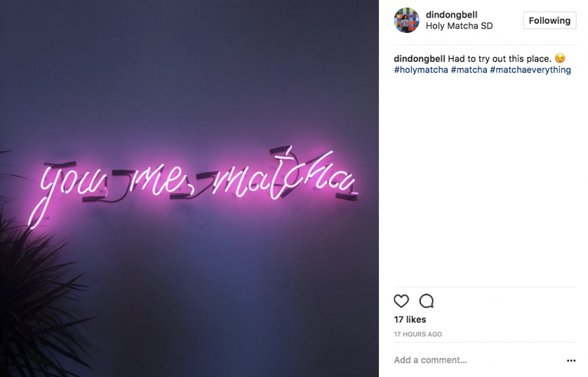Toggle the Following button
Viewport: 588px width, 377px height.
pyautogui.click(x=550, y=20)
